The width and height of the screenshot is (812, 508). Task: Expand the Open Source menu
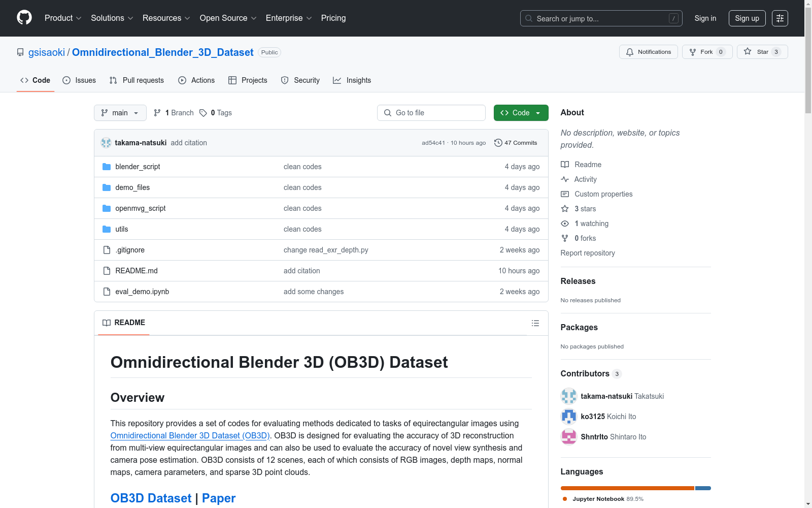[228, 18]
